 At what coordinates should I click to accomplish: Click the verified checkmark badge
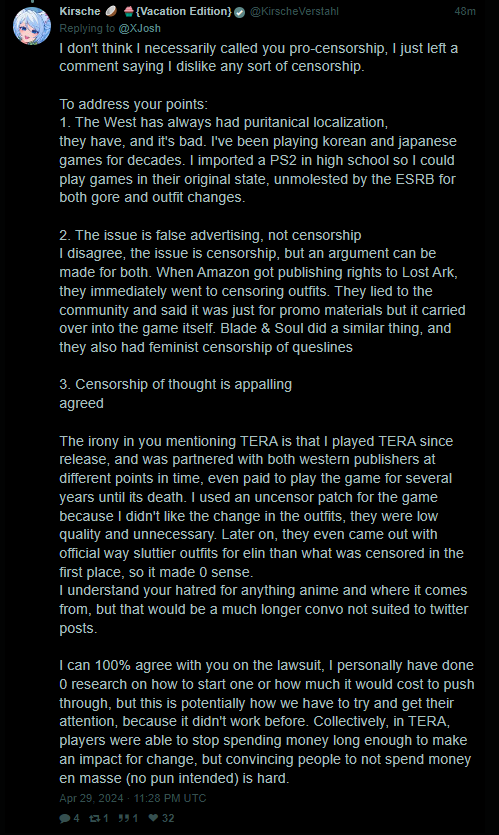(240, 12)
